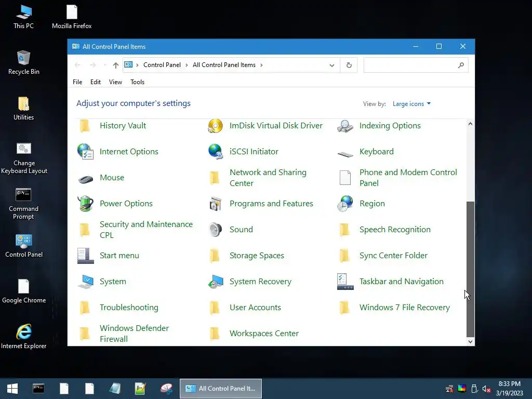Viewport: 532px width, 399px height.
Task: Click the scrollbar down arrow
Action: click(470, 342)
